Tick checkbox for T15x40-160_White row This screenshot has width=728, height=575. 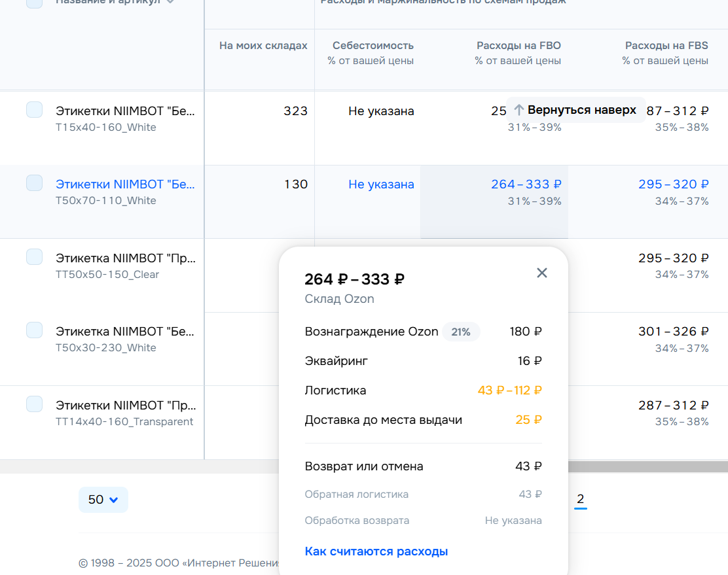(x=34, y=110)
